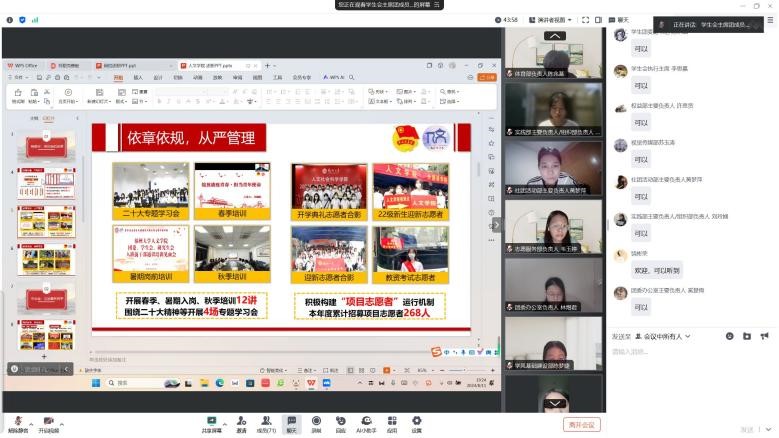Screen dimensions: 779x438
Task: Open the Members (成员) list
Action: tap(266, 423)
